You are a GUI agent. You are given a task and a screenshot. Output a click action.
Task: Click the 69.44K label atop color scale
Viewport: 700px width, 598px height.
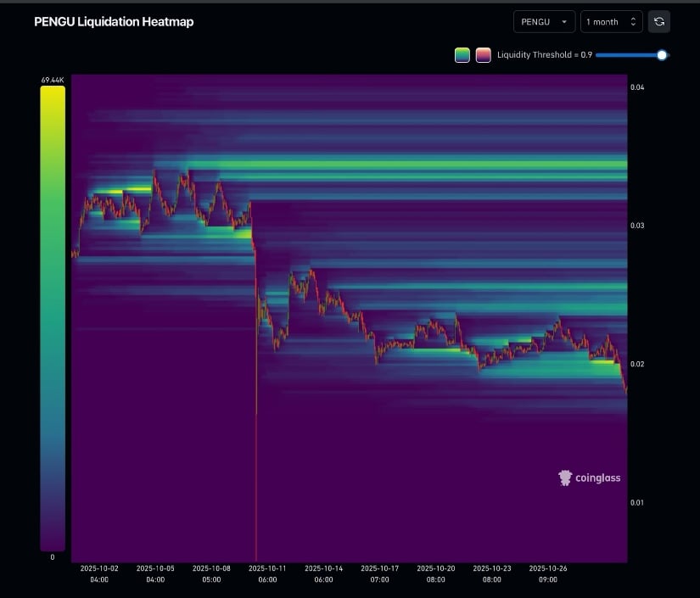(x=53, y=79)
